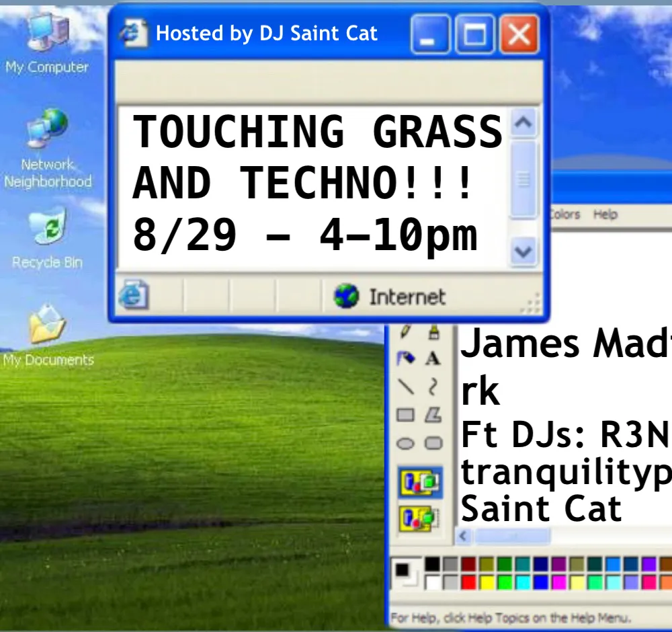The height and width of the screenshot is (632, 672).
Task: Pick the bright red color swatch
Action: click(468, 582)
